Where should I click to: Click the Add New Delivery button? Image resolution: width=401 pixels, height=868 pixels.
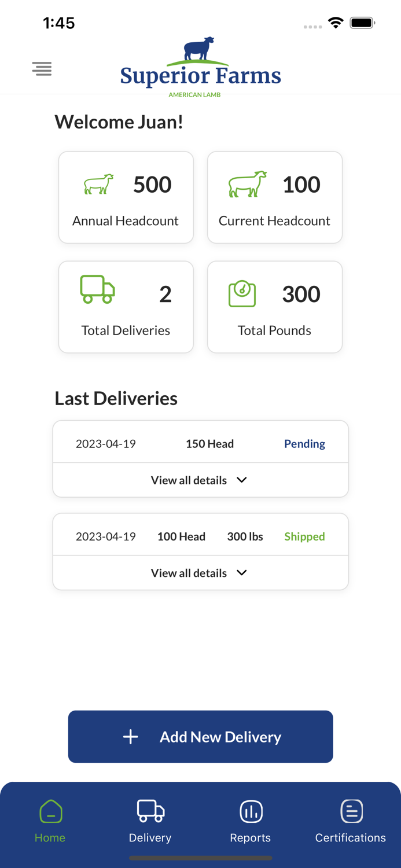click(201, 737)
